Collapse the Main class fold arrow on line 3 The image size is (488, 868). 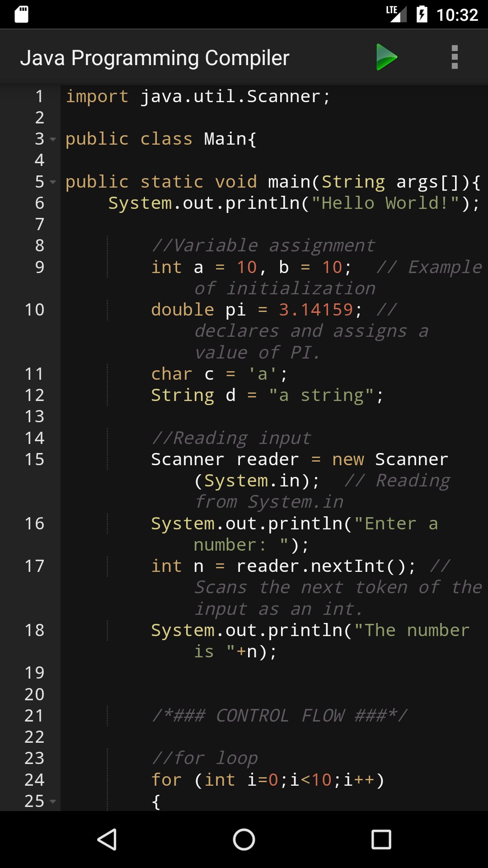(53, 139)
